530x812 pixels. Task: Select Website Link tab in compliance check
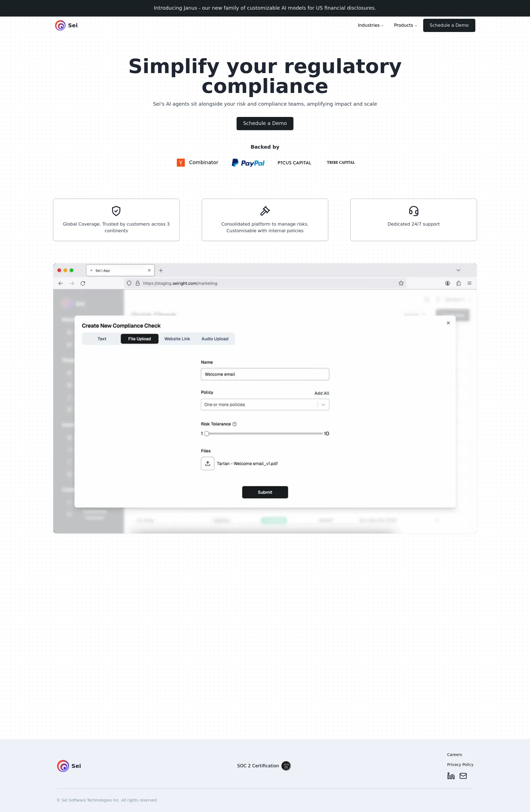176,338
